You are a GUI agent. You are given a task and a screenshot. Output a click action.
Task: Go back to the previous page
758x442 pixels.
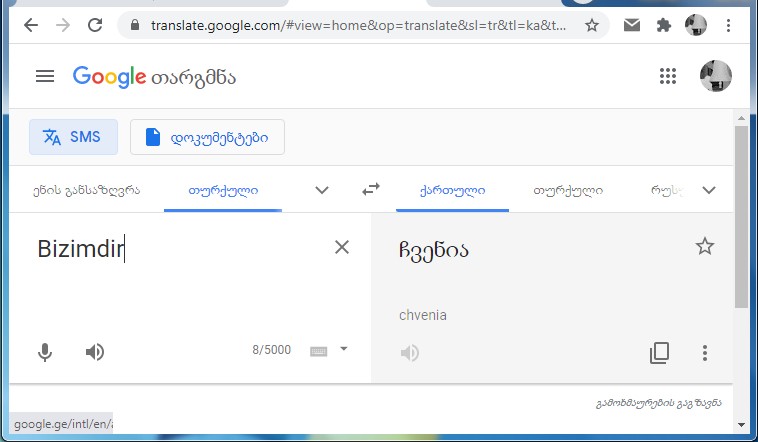pos(31,25)
